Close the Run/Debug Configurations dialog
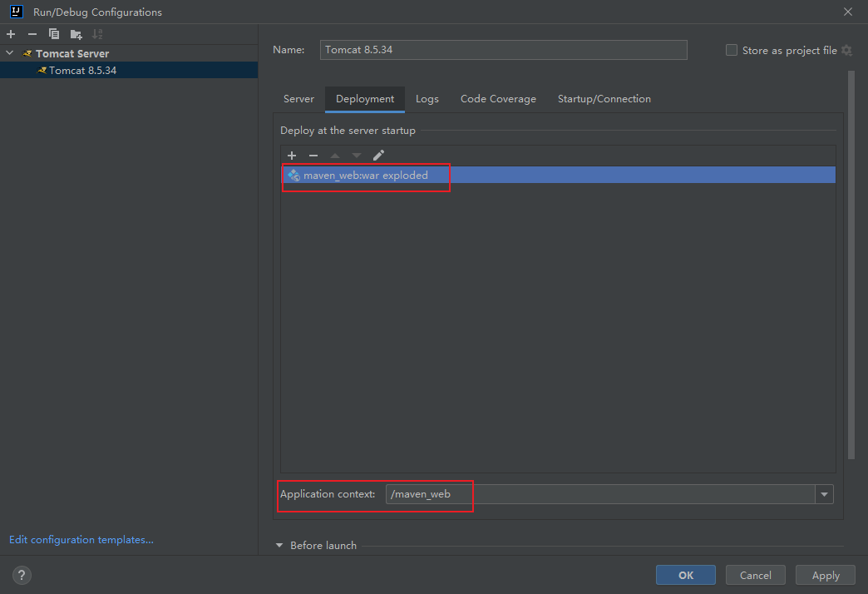 [847, 12]
